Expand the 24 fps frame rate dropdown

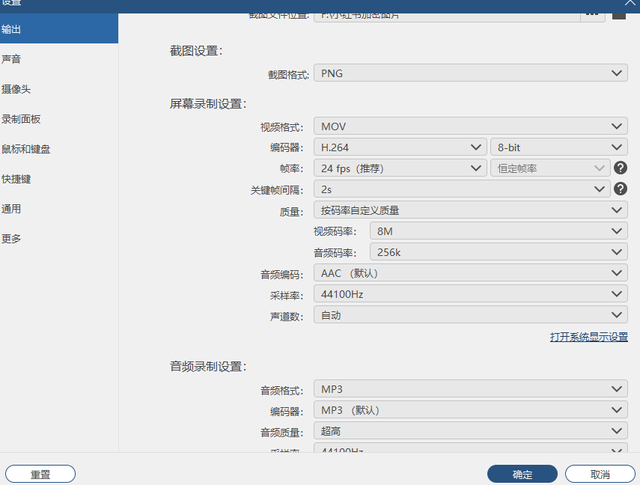[x=400, y=168]
